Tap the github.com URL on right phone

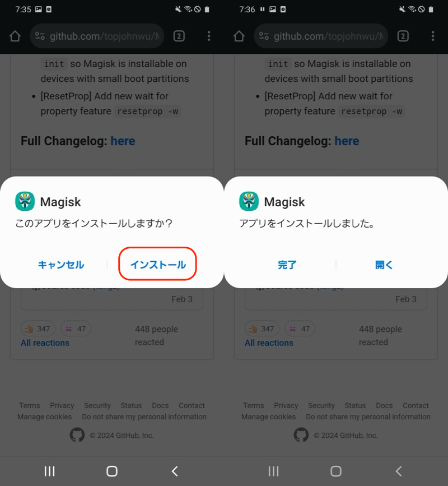pos(328,36)
